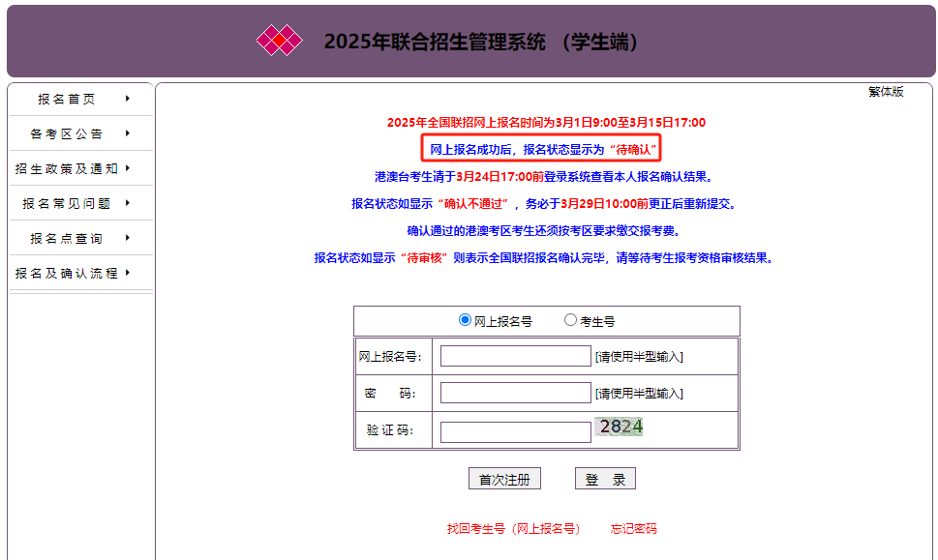
Task: Focus the 密码 input field
Action: click(516, 393)
